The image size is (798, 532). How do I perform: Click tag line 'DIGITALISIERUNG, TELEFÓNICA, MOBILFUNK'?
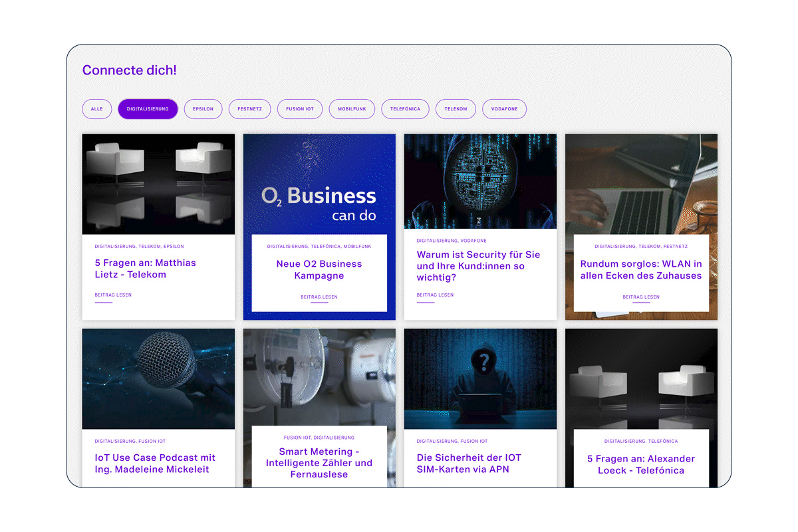319,246
